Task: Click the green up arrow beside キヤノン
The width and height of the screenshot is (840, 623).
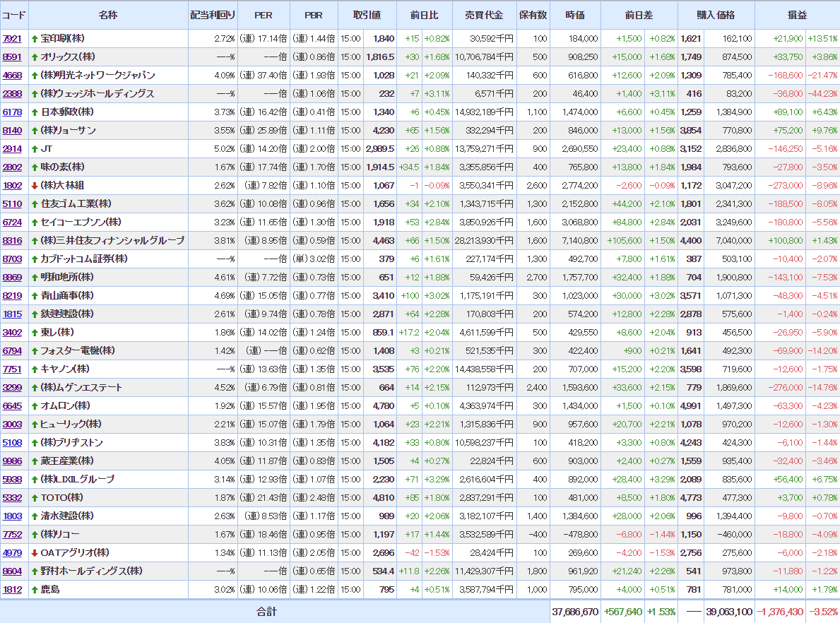Action: pyautogui.click(x=35, y=369)
